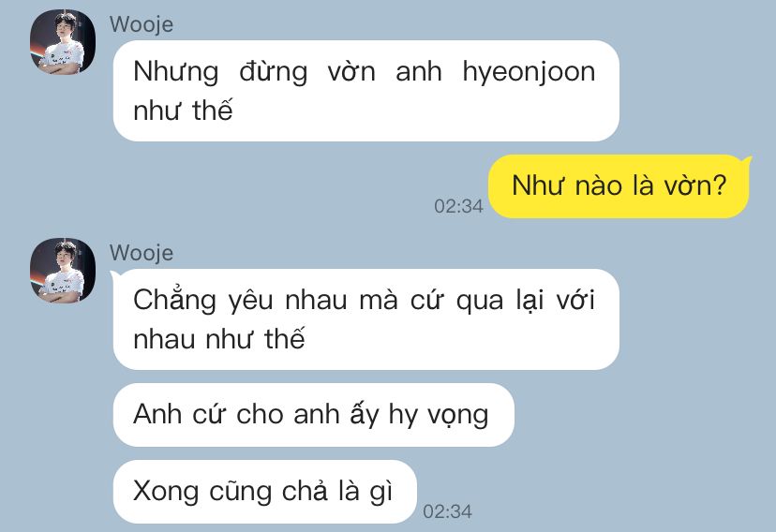Image resolution: width=776 pixels, height=532 pixels.
Task: Tap Wooje's avatar beside the 'Chẳng yêu nhau' message
Action: click(63, 271)
